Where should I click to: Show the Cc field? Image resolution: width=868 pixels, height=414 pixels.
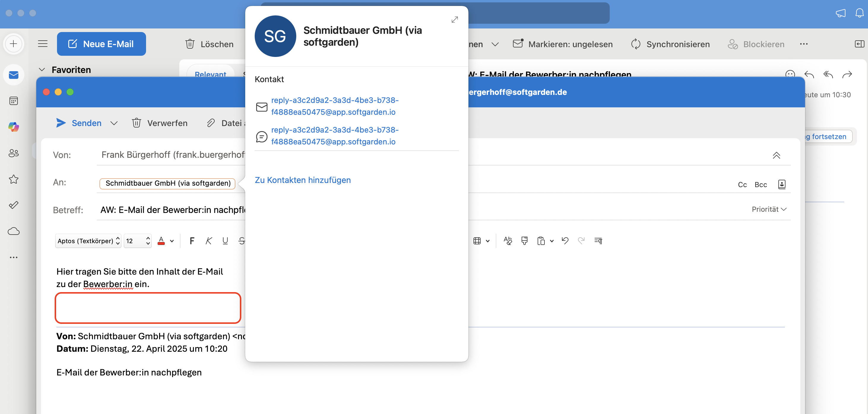click(742, 184)
